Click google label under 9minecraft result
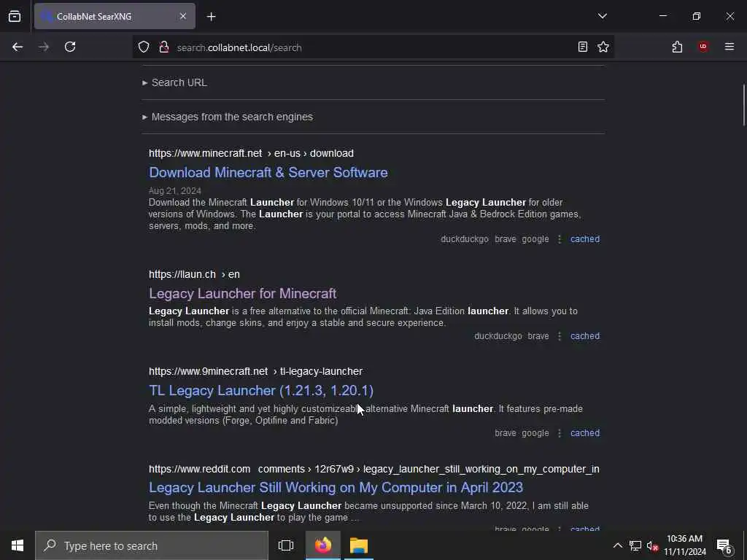This screenshot has width=747, height=560. 535,433
